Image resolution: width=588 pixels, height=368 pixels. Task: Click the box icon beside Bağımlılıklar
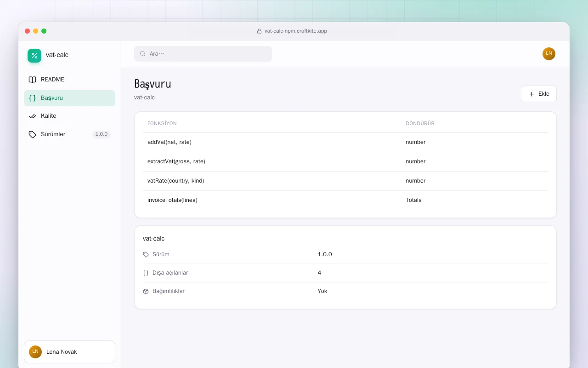tap(146, 291)
